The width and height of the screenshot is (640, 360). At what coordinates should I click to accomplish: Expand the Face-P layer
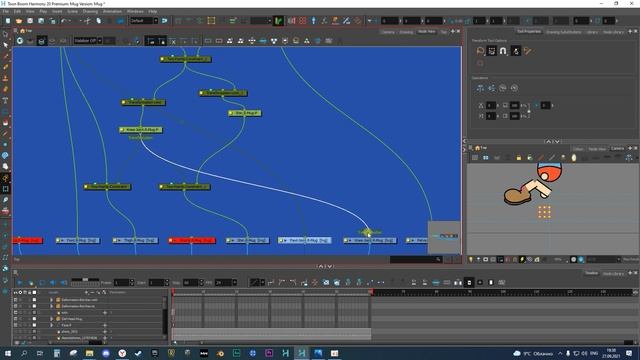click(51, 325)
